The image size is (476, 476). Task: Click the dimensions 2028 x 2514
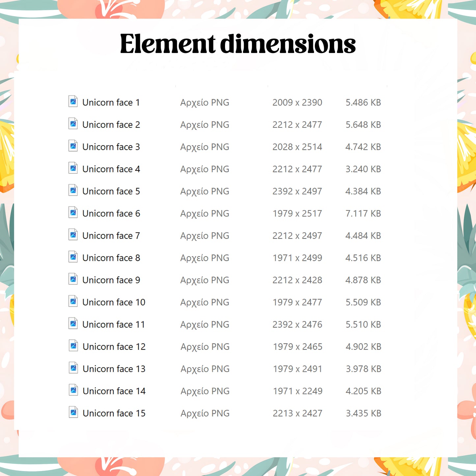pos(297,147)
